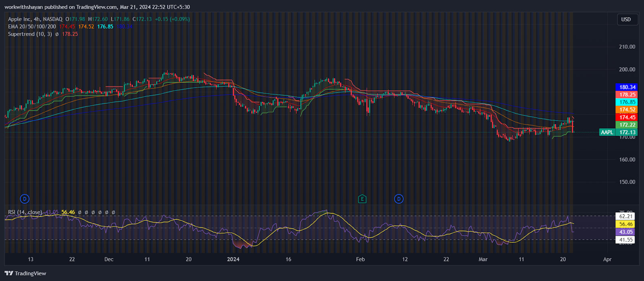Click the +0.15 (+0.09%) change value

172,19
